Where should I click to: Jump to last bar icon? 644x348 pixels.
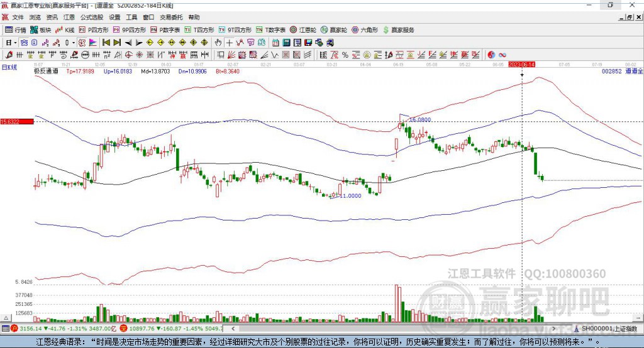[x=118, y=43]
